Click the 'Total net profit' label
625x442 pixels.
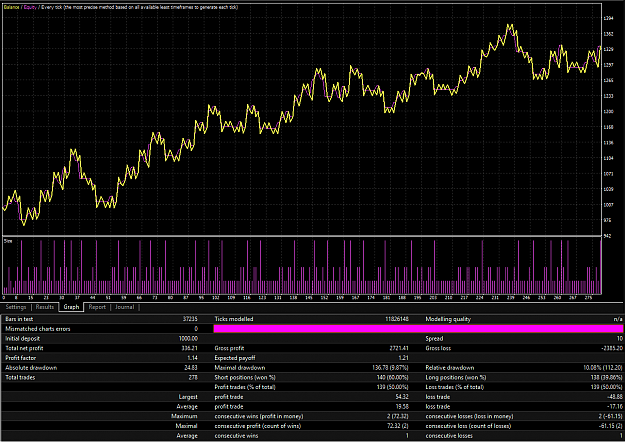[24, 348]
